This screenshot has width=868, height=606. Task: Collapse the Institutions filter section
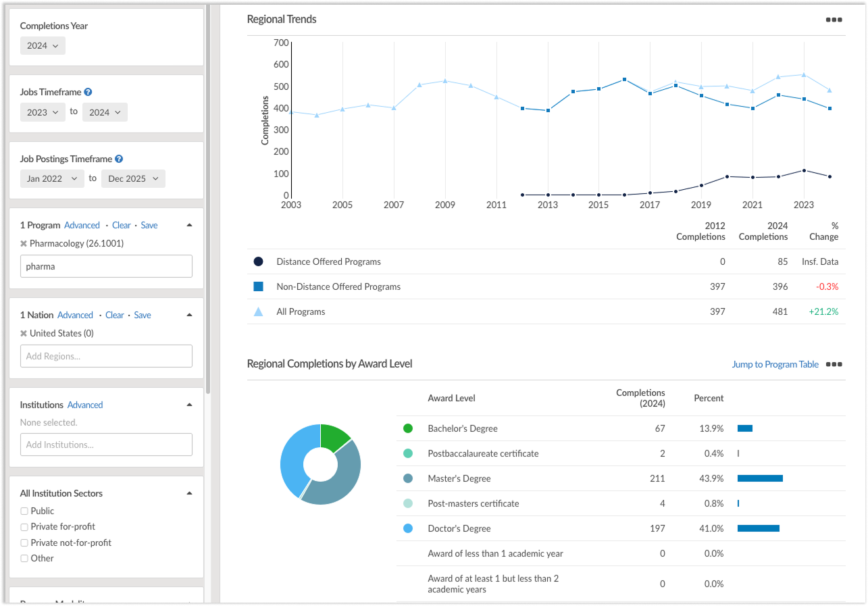point(189,405)
